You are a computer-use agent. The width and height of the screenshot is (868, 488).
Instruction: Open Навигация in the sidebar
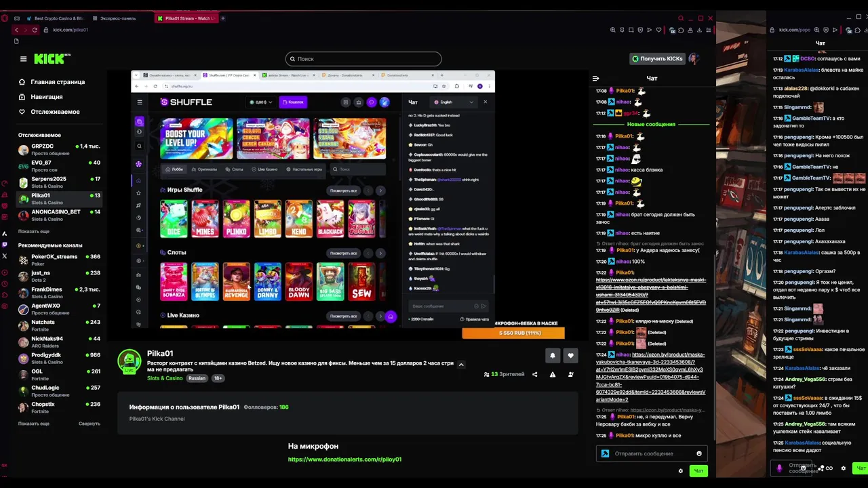pyautogui.click(x=41, y=97)
